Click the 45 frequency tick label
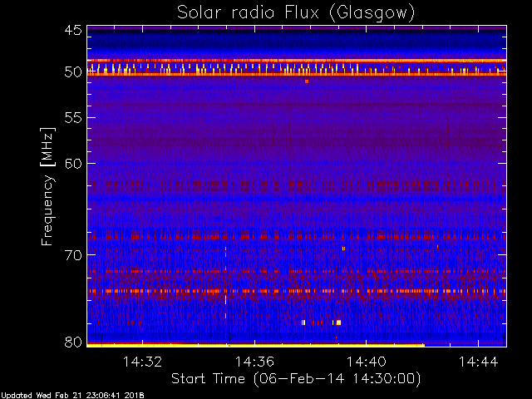This screenshot has width=532, height=399. [x=73, y=31]
